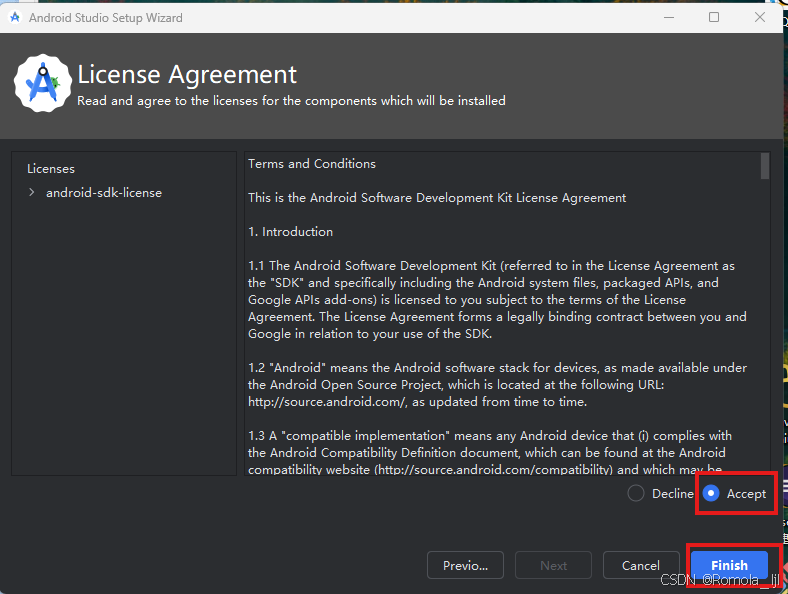Image resolution: width=788 pixels, height=594 pixels.
Task: Click the greyed-out Next button
Action: (553, 565)
